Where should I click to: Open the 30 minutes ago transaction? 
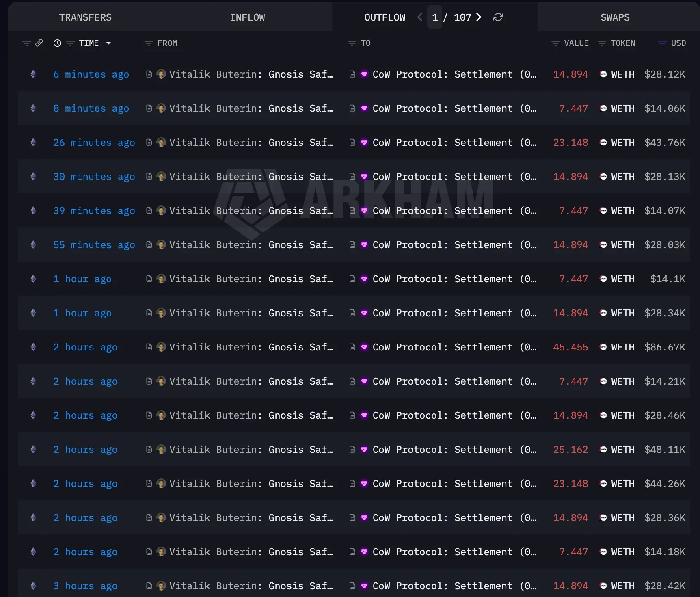coord(94,177)
